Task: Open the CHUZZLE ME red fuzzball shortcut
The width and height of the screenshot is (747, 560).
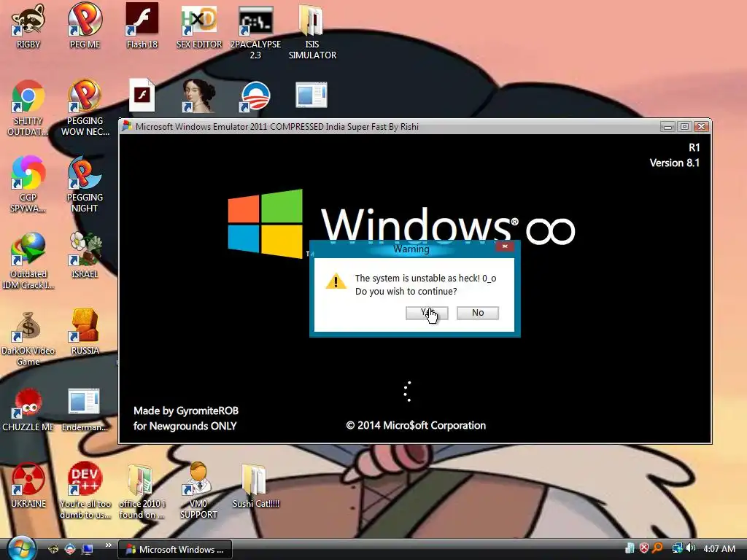Action: pos(28,410)
